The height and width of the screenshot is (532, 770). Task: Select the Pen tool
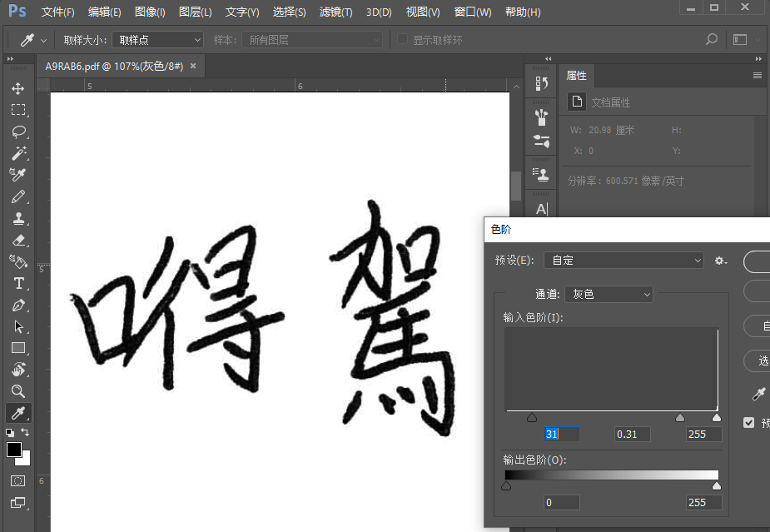[x=18, y=305]
